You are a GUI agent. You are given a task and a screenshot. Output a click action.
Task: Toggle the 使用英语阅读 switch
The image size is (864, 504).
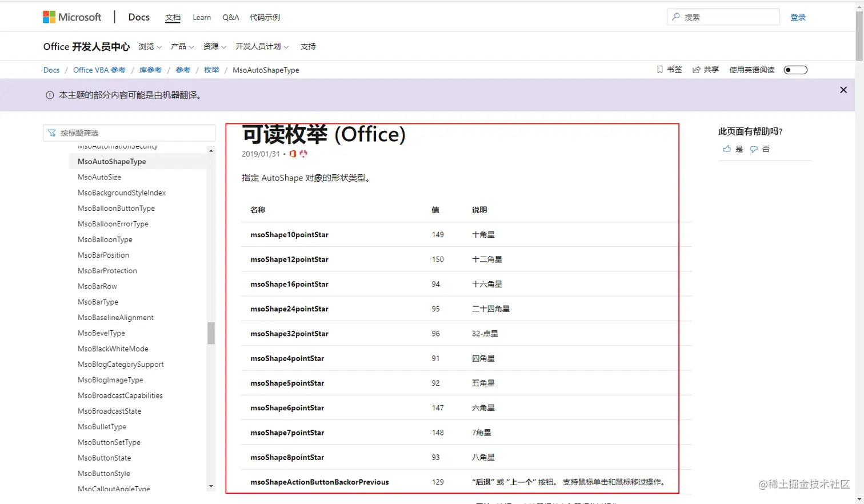pos(795,70)
